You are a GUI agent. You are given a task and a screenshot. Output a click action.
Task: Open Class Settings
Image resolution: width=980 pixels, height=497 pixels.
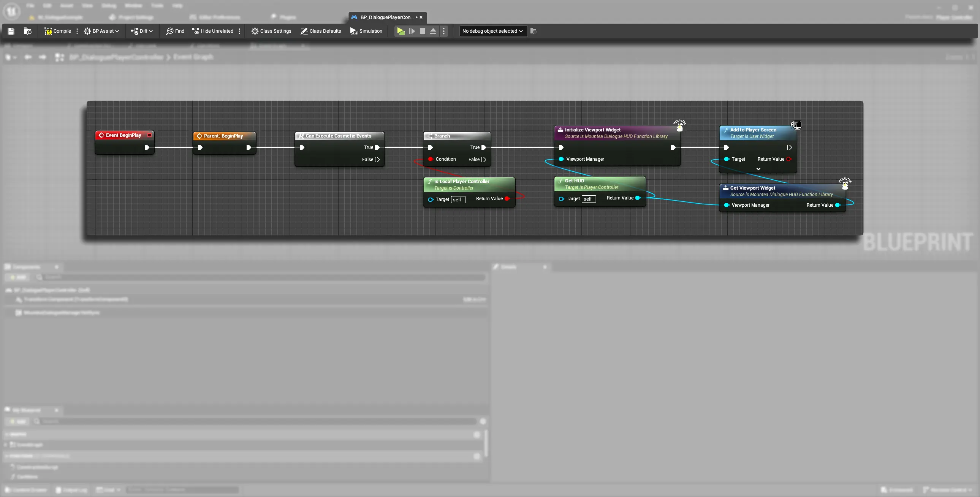click(271, 31)
